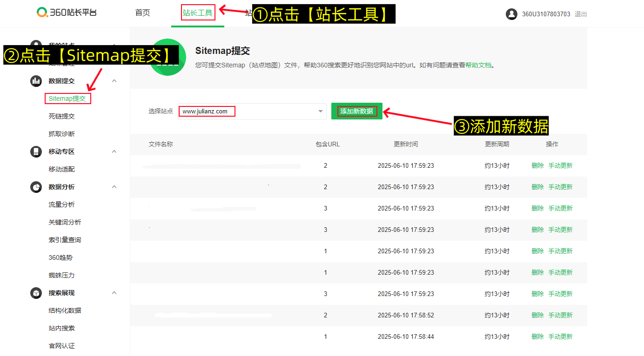Screen dimensions: 644x356
Task: Collapse the 数据分析 section chevron
Action: [x=114, y=186]
